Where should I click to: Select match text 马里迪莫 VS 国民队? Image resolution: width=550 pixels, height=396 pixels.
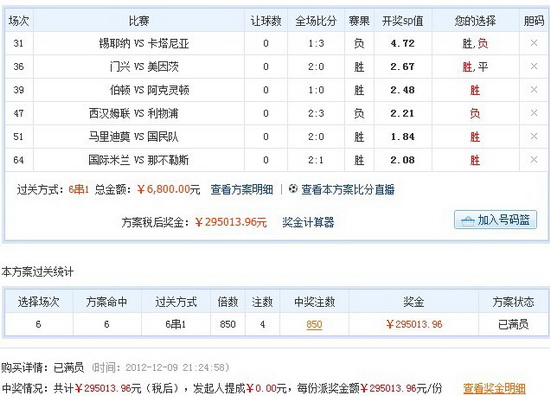pyautogui.click(x=133, y=136)
